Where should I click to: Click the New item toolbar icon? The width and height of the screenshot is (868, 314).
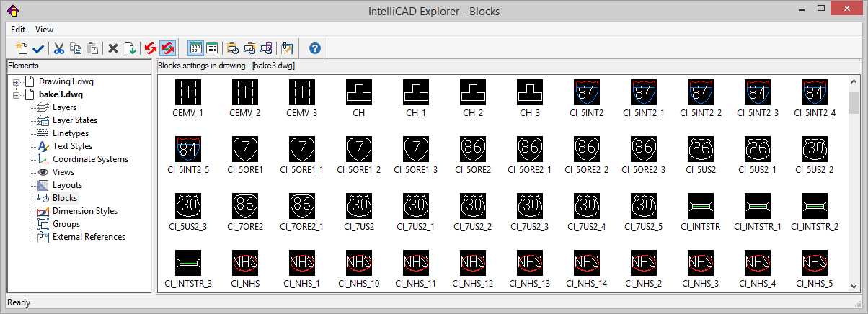[x=22, y=48]
